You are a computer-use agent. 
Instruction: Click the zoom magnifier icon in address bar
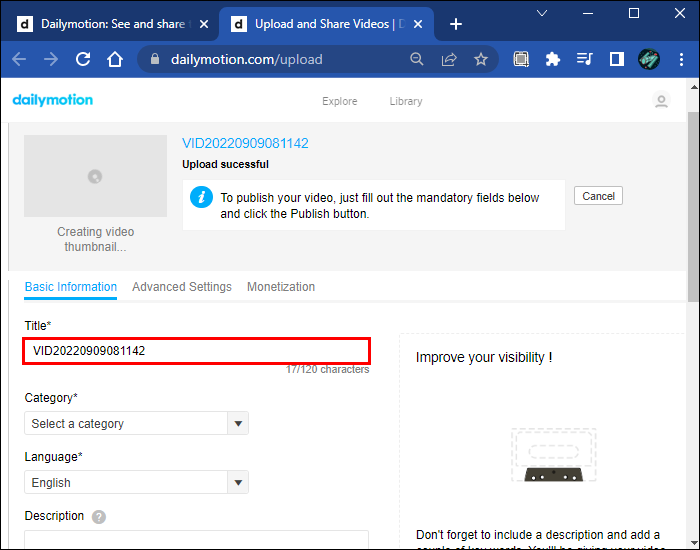(x=417, y=59)
